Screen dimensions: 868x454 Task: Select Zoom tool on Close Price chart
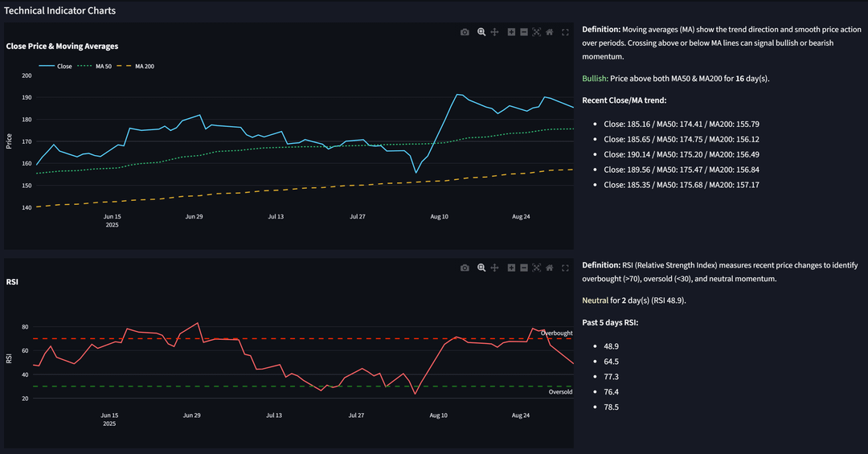[481, 32]
